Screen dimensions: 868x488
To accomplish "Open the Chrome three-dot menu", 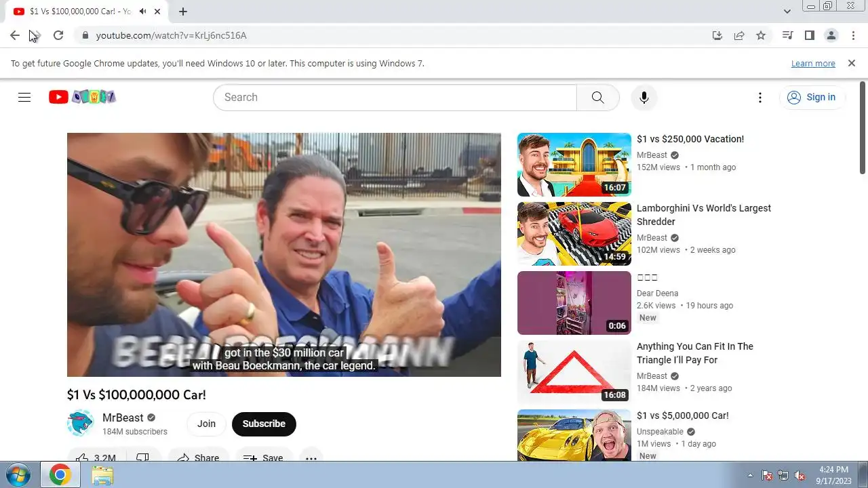I will pos(852,35).
